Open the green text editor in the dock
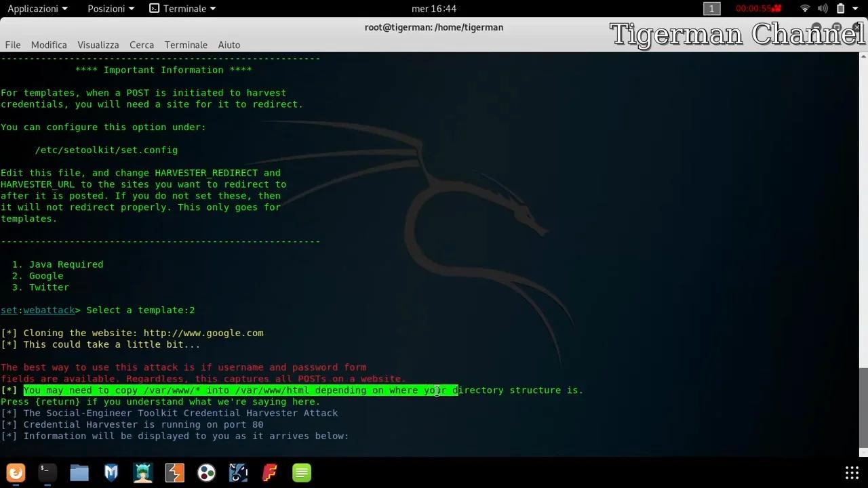The image size is (868, 488). [x=301, y=472]
